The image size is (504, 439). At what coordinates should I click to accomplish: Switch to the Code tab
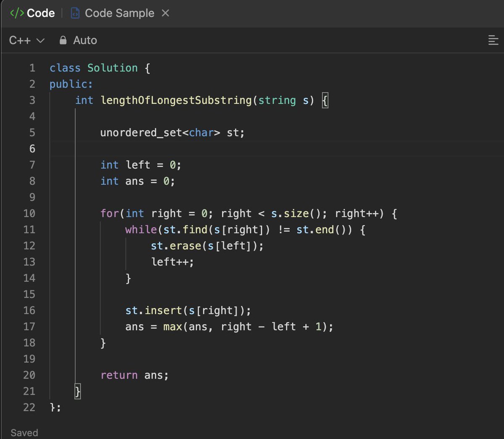pos(32,13)
